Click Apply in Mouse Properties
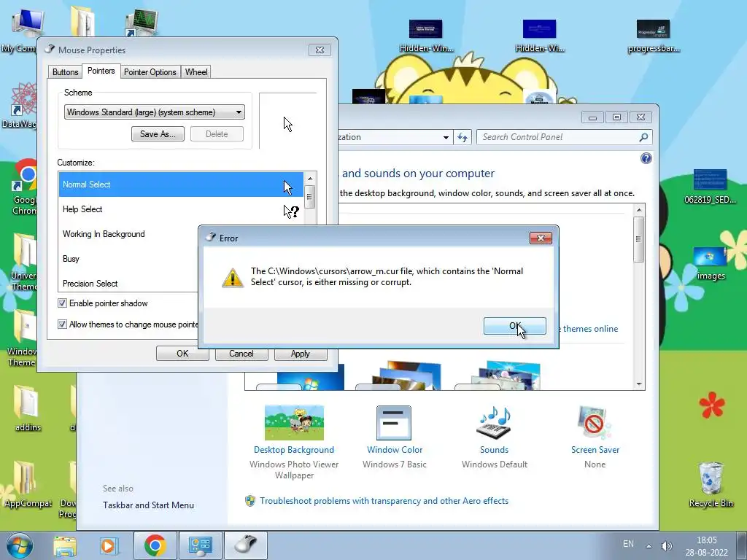Viewport: 747px width, 560px height. (x=301, y=354)
